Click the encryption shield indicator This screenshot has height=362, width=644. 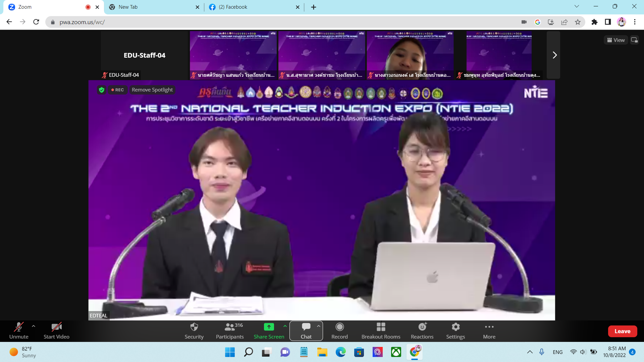point(102,90)
